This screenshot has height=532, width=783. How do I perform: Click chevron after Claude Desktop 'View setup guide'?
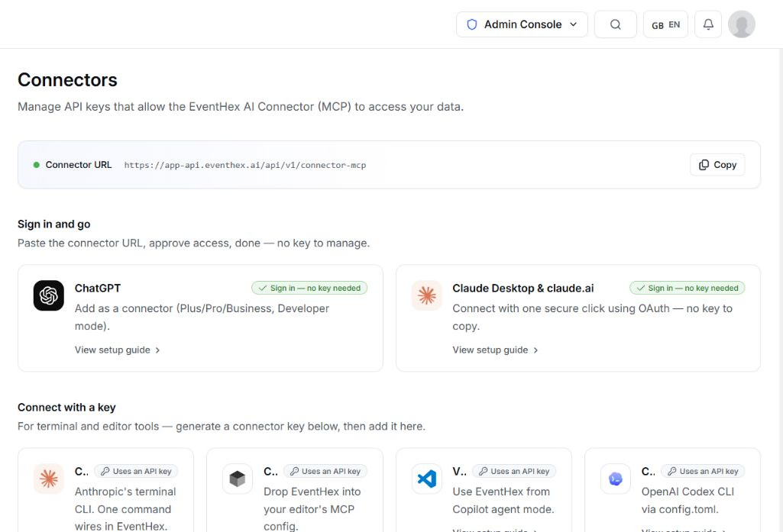535,350
